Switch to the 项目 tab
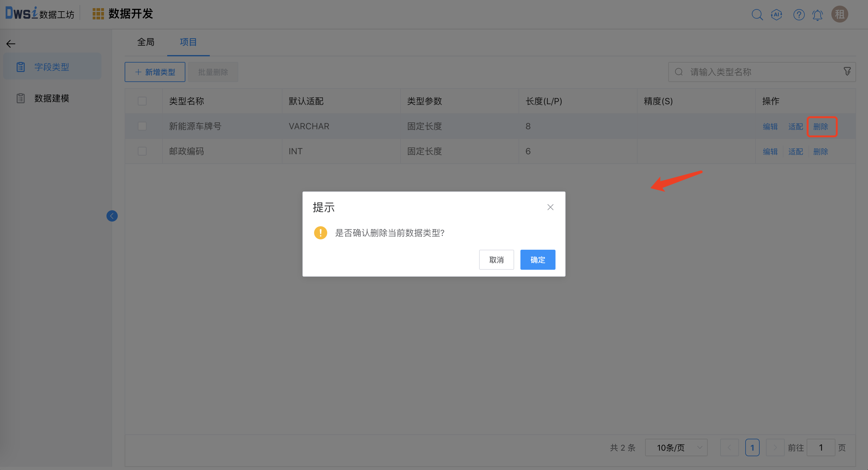Screen dimensions: 868x470 pos(188,42)
